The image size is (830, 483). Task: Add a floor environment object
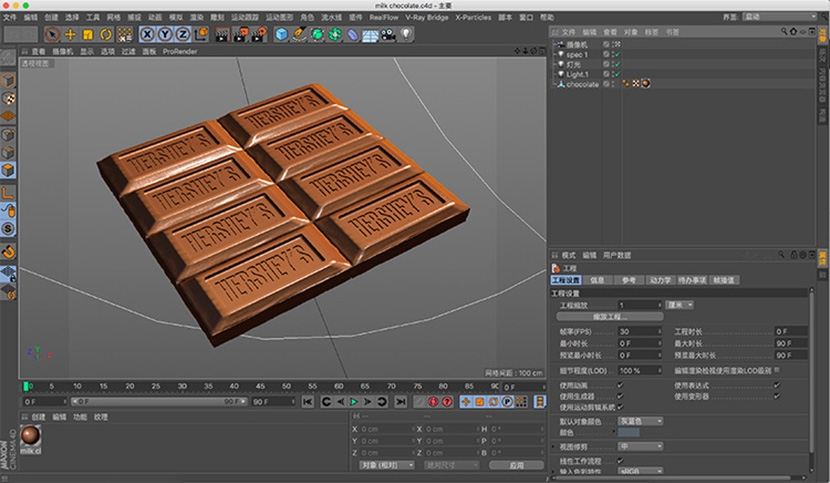click(370, 34)
